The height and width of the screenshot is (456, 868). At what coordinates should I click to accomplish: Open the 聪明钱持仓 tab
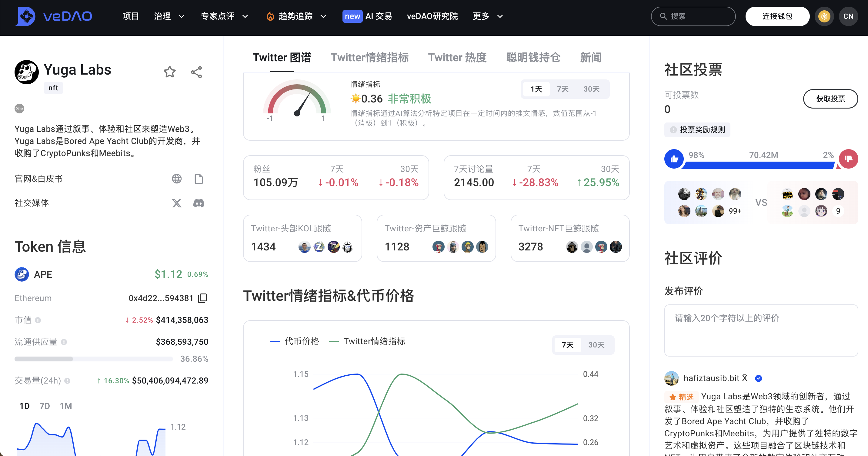tap(533, 58)
